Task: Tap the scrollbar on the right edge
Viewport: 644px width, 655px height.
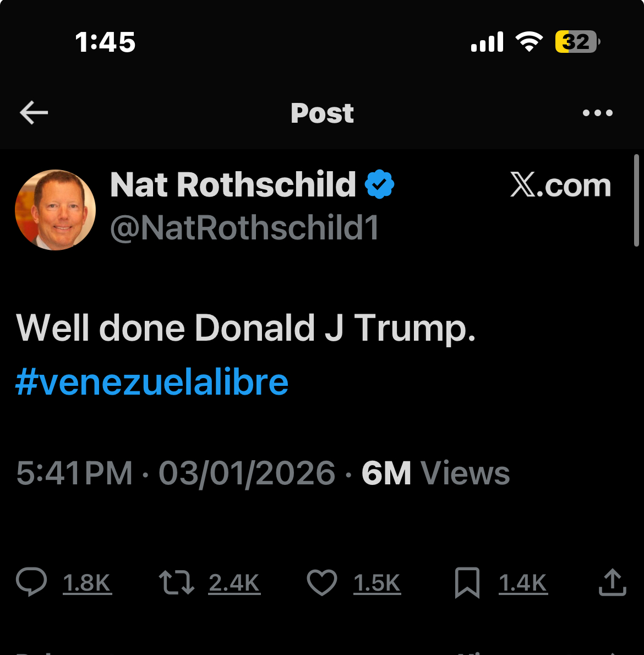Action: (636, 201)
